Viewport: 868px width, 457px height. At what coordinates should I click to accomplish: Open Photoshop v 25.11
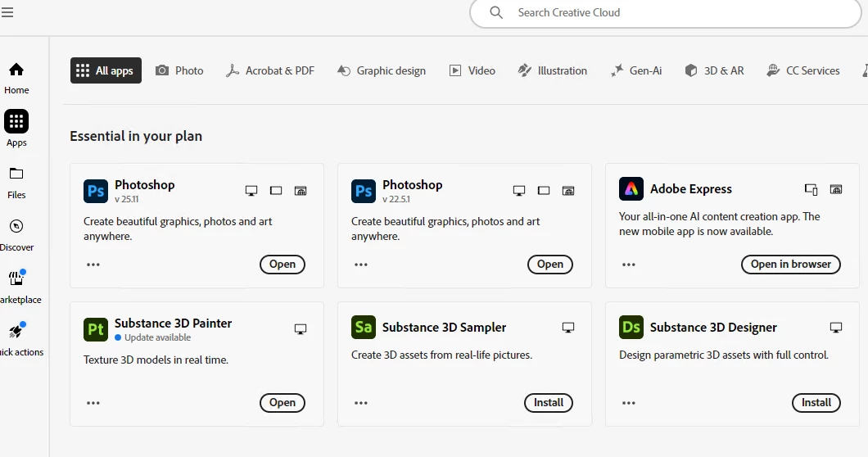[283, 265]
